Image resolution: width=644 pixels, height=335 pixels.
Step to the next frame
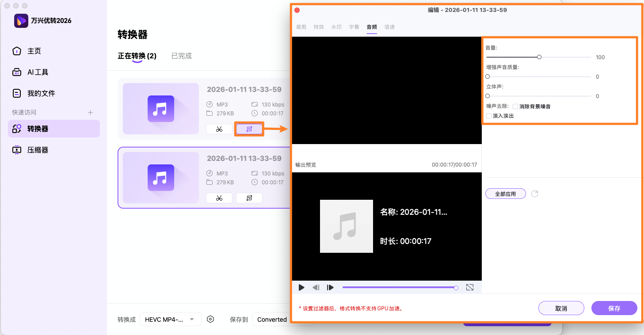tap(330, 287)
